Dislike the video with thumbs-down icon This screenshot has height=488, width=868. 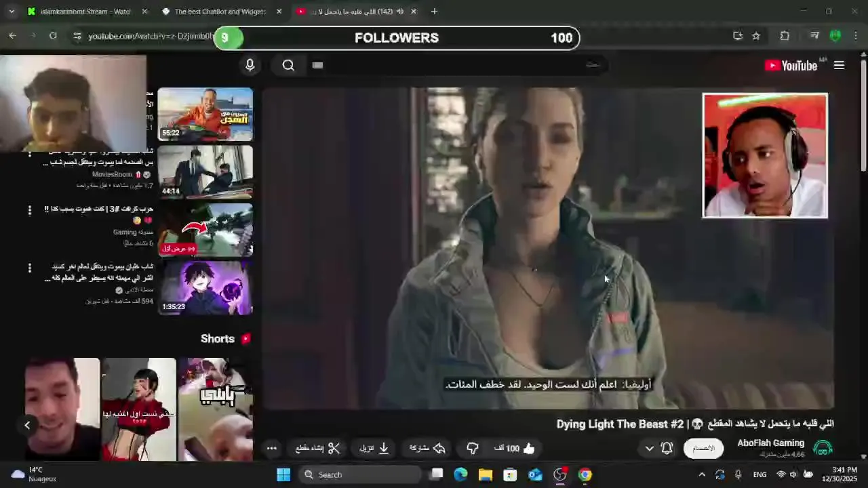(x=473, y=448)
